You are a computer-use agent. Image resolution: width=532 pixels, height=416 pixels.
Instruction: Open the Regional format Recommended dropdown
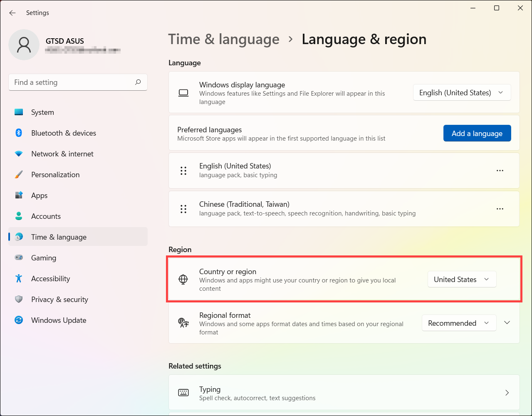(x=459, y=323)
